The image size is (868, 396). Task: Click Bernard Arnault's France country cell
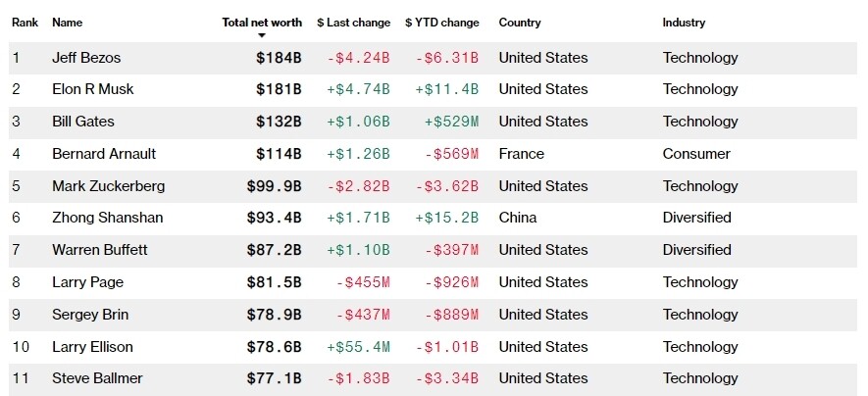click(x=521, y=154)
